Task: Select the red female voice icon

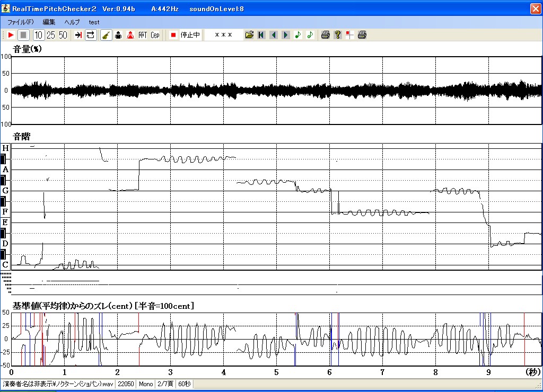Action: pos(130,35)
